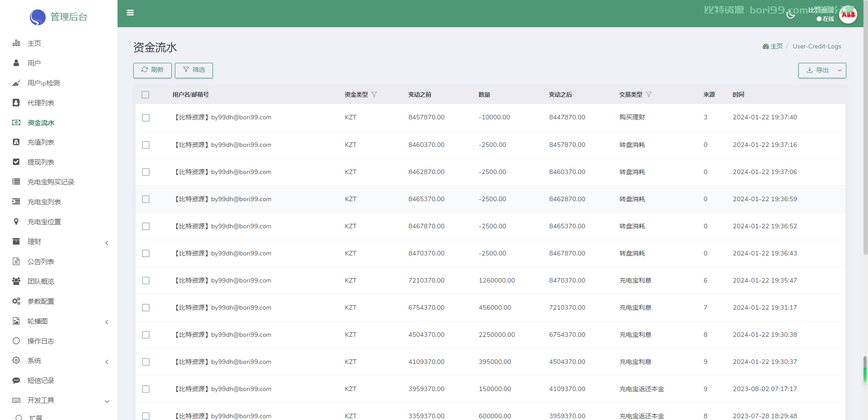Image resolution: width=868 pixels, height=420 pixels.
Task: Toggle the select-all header checkbox
Action: coord(145,94)
